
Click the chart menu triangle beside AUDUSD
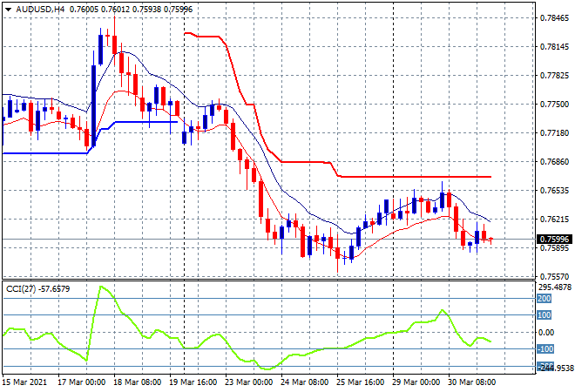[8, 9]
